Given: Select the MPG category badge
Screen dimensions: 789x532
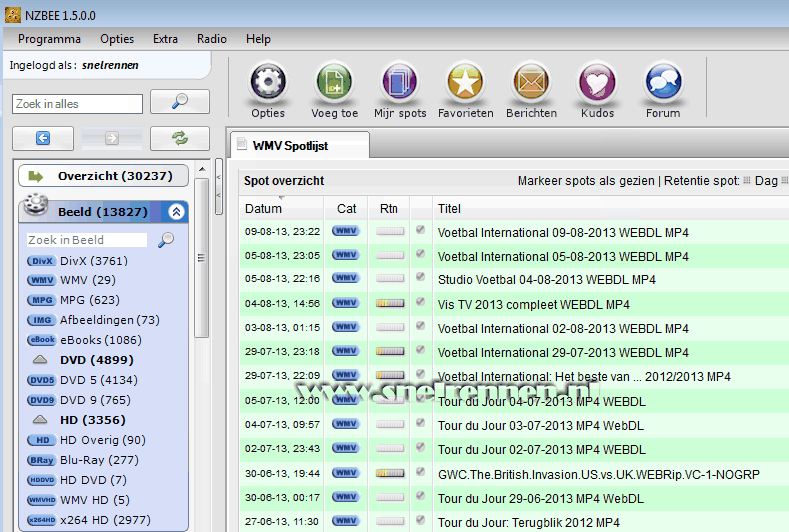Looking at the screenshot, I should [41, 300].
